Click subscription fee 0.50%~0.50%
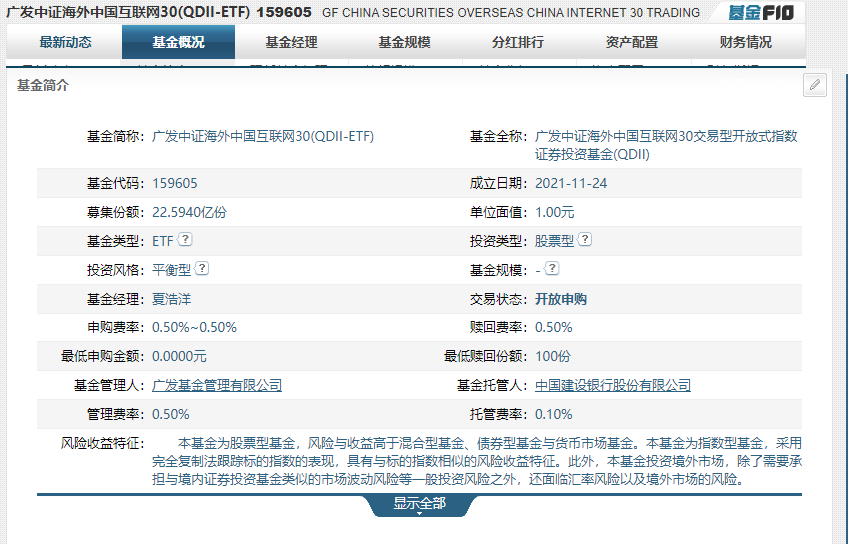 194,327
